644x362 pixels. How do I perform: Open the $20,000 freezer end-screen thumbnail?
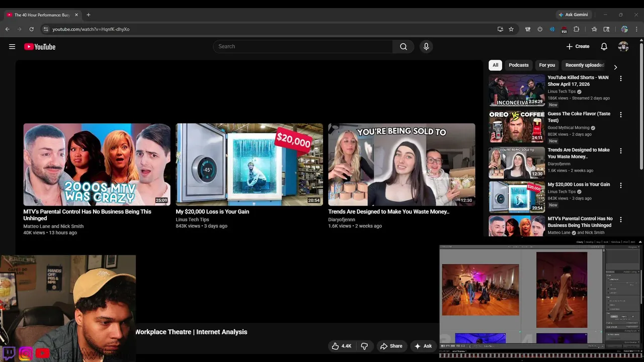[249, 164]
